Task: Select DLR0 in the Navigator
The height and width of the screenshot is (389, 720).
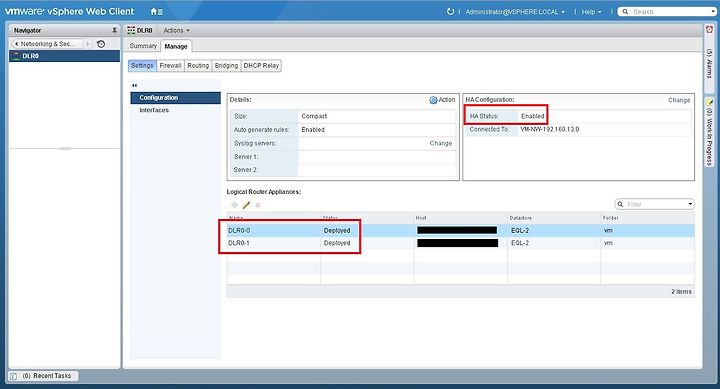Action: point(64,56)
